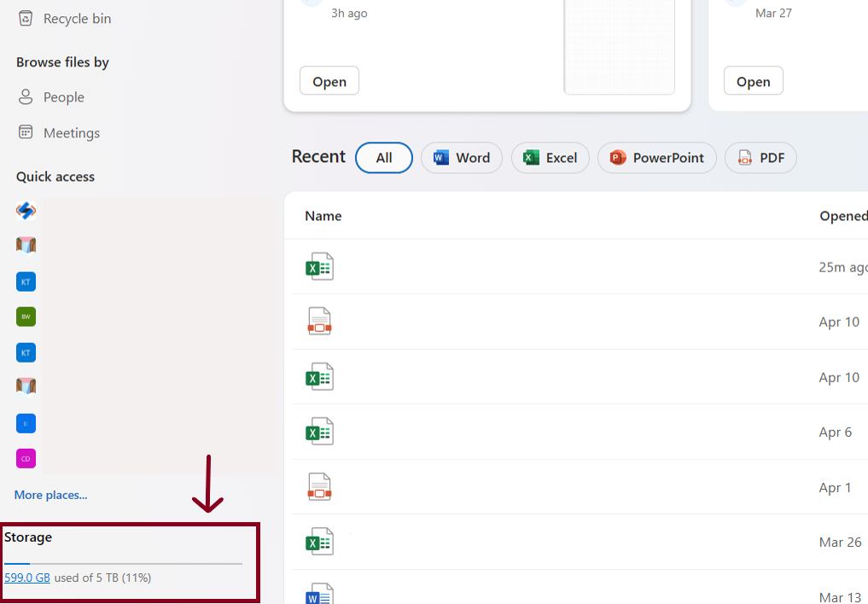Click the storage usage progress bar
Image resolution: width=868 pixels, height=604 pixels.
click(123, 563)
